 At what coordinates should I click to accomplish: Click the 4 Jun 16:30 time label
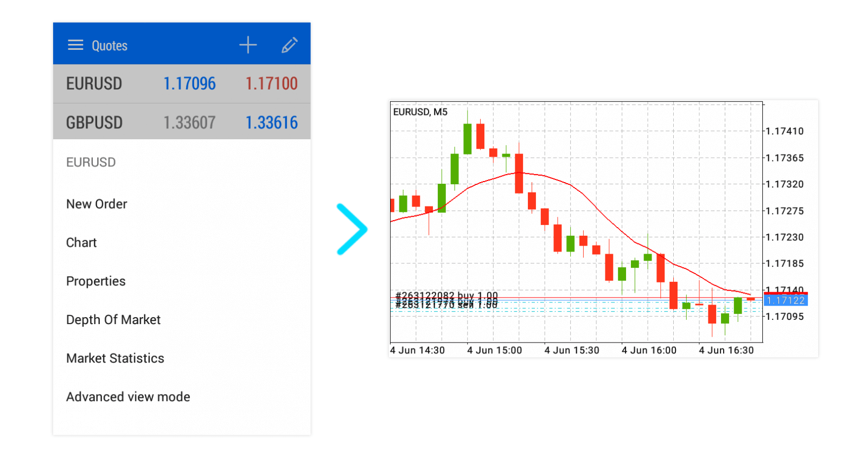726,350
